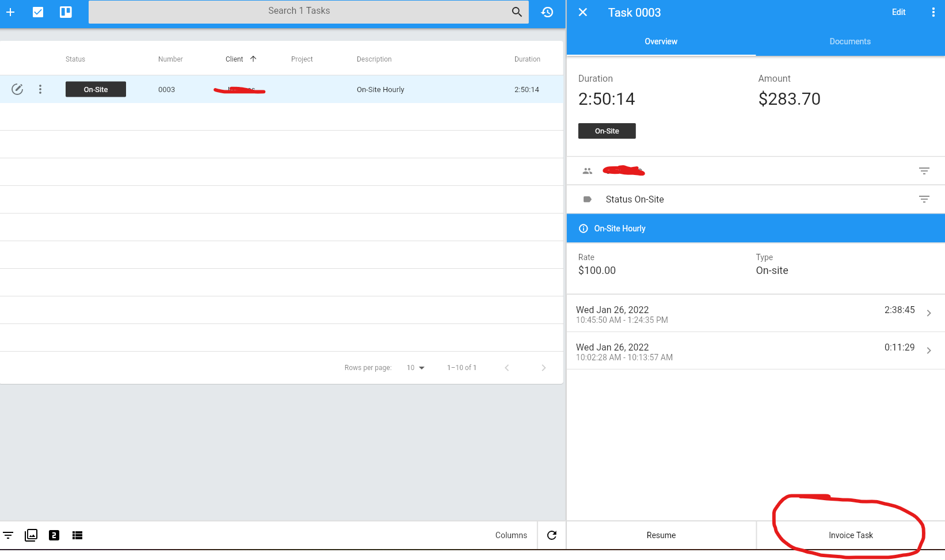Open the three-dot menu in Task 0003 header

pyautogui.click(x=933, y=12)
